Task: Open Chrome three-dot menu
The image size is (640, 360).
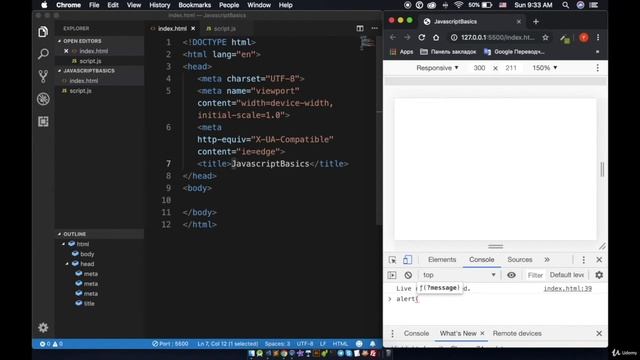Action: (x=598, y=38)
